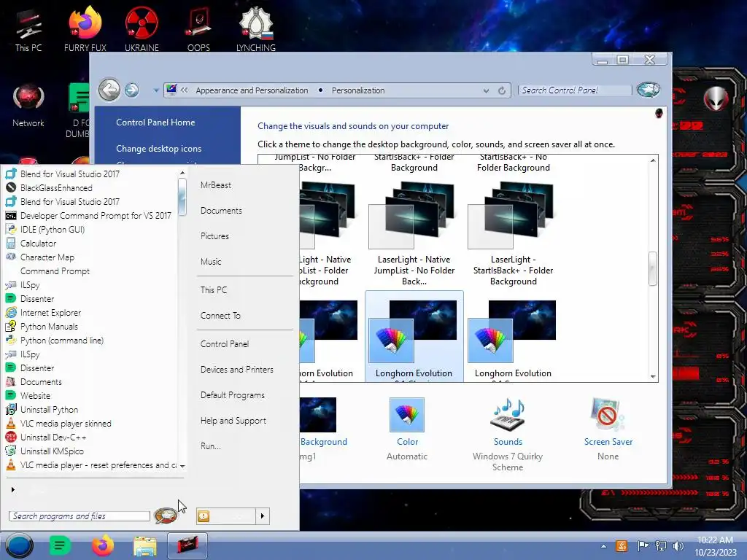Open Sounds settings icon
This screenshot has height=560, width=747.
(508, 415)
